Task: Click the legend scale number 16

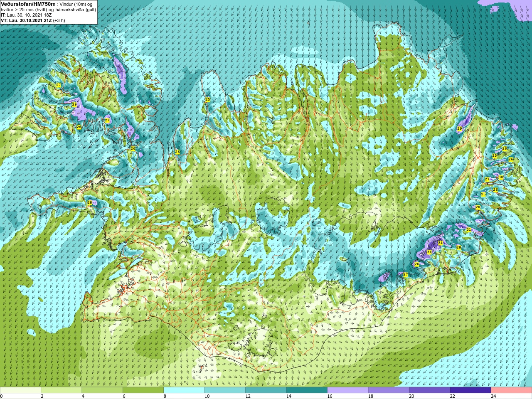Action: (x=330, y=396)
